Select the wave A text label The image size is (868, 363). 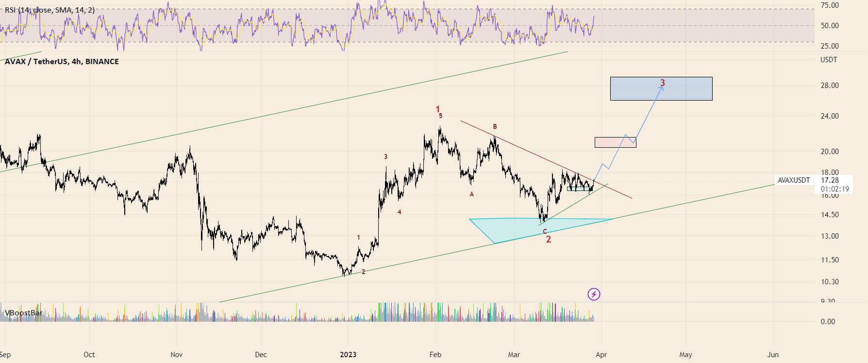coord(471,194)
